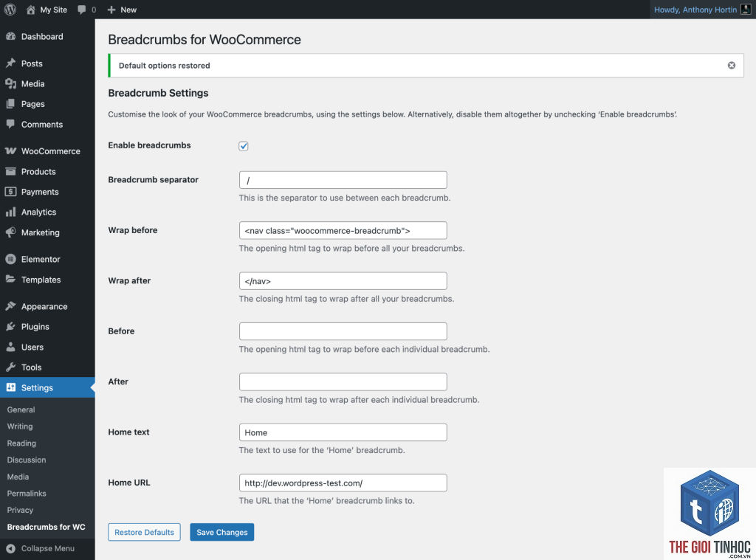
Task: Go to the Appearance menu
Action: tap(47, 306)
